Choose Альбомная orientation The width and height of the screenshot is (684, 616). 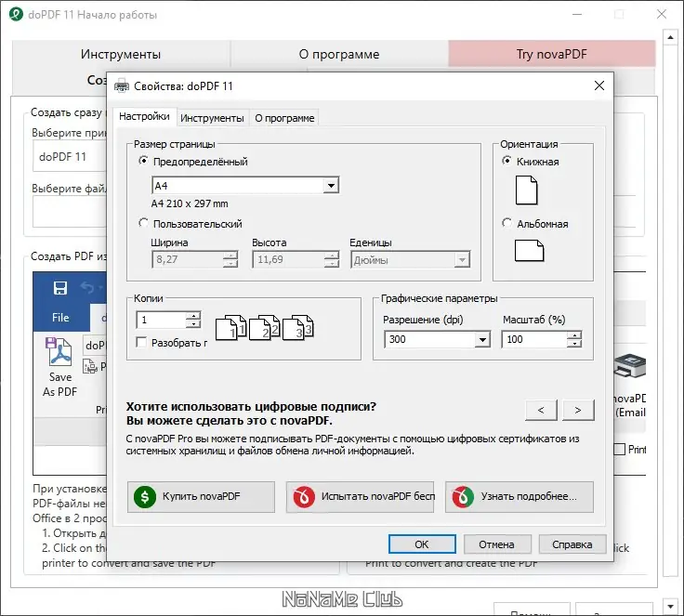point(506,223)
